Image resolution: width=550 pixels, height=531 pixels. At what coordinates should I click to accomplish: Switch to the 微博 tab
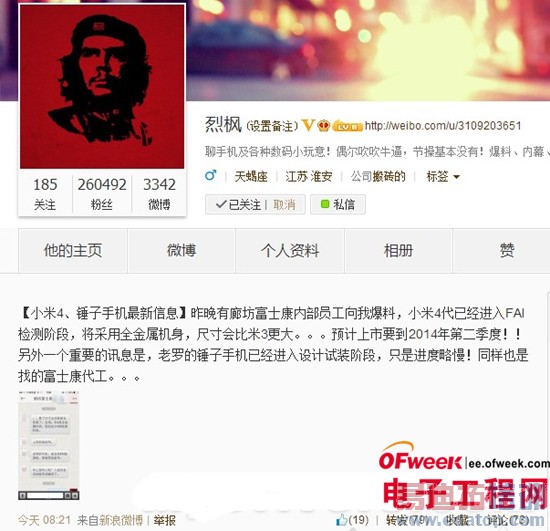pyautogui.click(x=181, y=250)
